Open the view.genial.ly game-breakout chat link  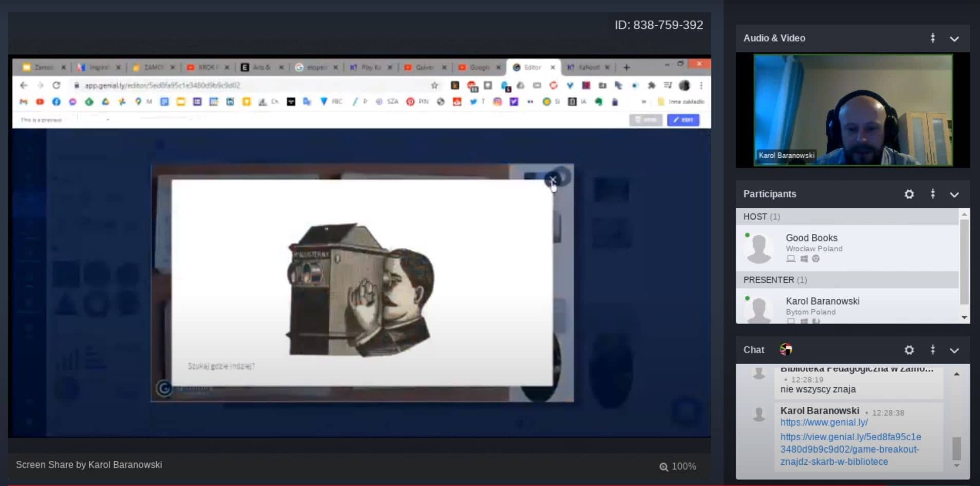850,449
